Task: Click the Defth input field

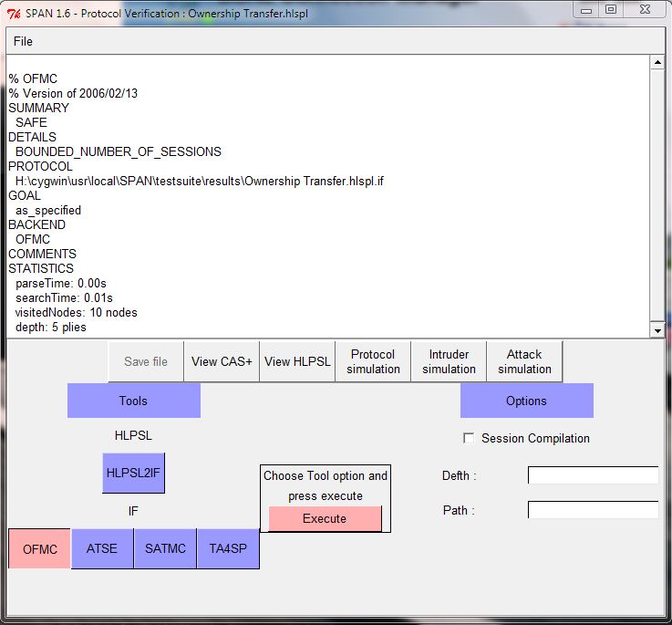Action: point(593,475)
